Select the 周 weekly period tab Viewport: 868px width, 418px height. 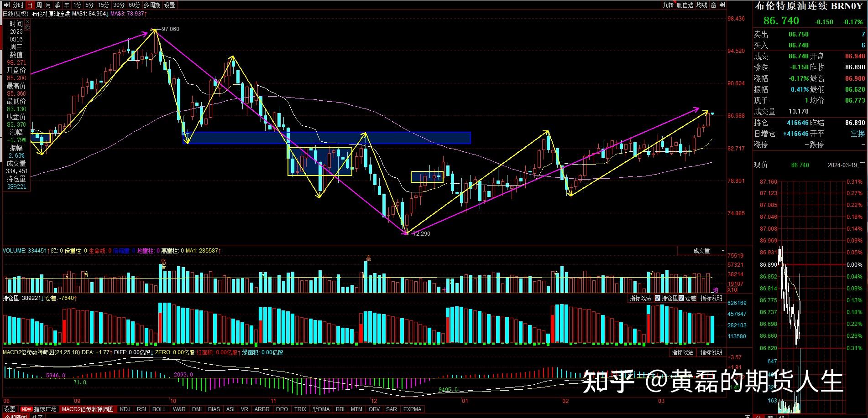pyautogui.click(x=39, y=5)
